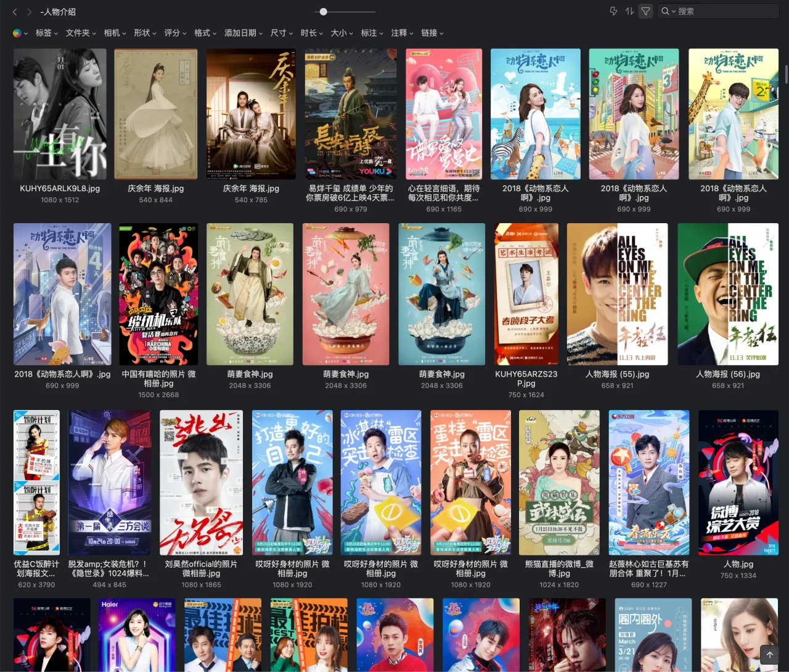
Task: Click the 尺寸 filter button
Action: (x=281, y=33)
